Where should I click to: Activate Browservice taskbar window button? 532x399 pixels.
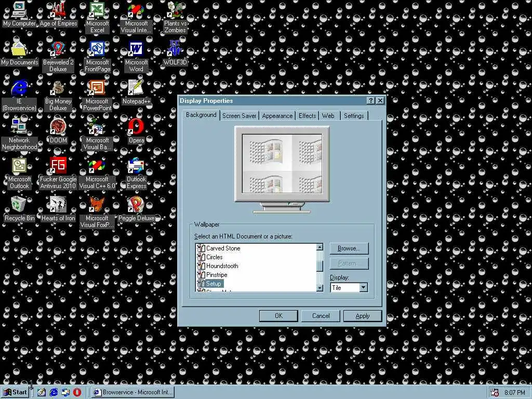[133, 392]
